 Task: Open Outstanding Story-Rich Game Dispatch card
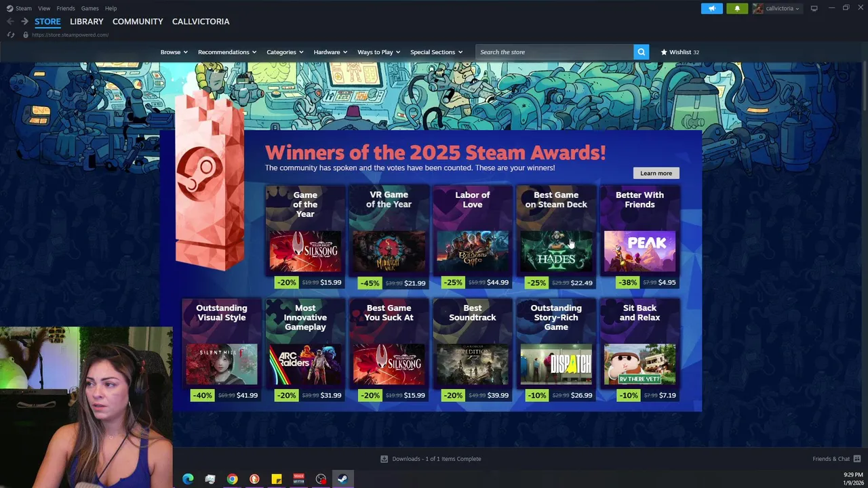(x=556, y=350)
